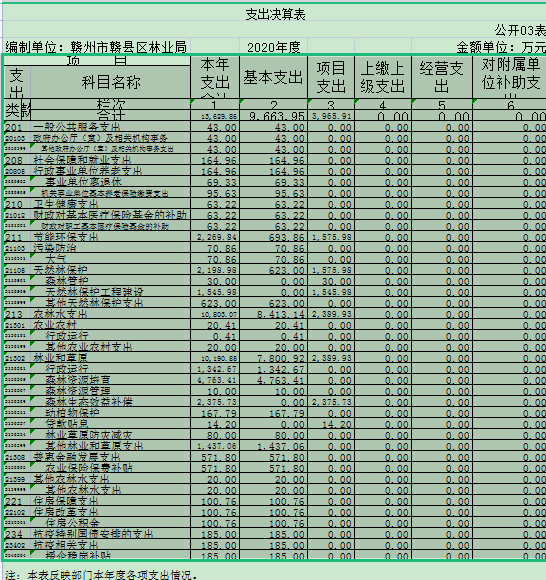Select the value 10,190.85
Screen dimensions: 546x580
click(219, 358)
